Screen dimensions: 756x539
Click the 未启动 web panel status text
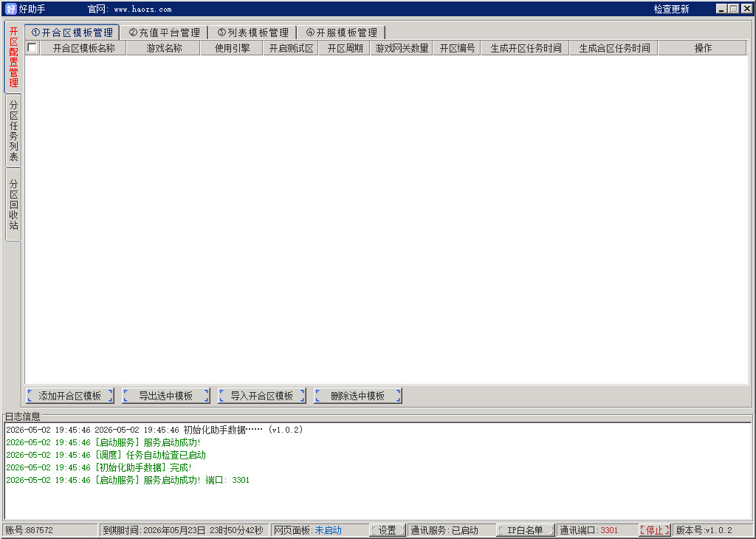[x=328, y=530]
